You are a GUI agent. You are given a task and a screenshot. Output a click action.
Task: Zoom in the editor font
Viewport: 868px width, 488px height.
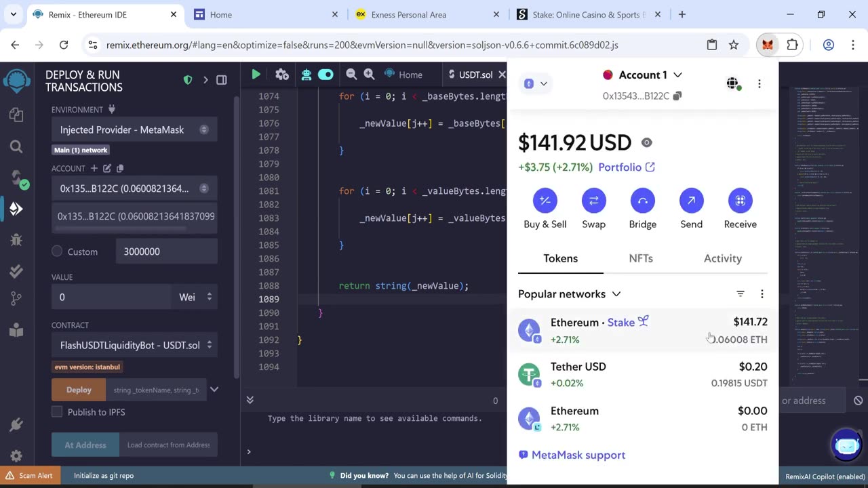369,75
